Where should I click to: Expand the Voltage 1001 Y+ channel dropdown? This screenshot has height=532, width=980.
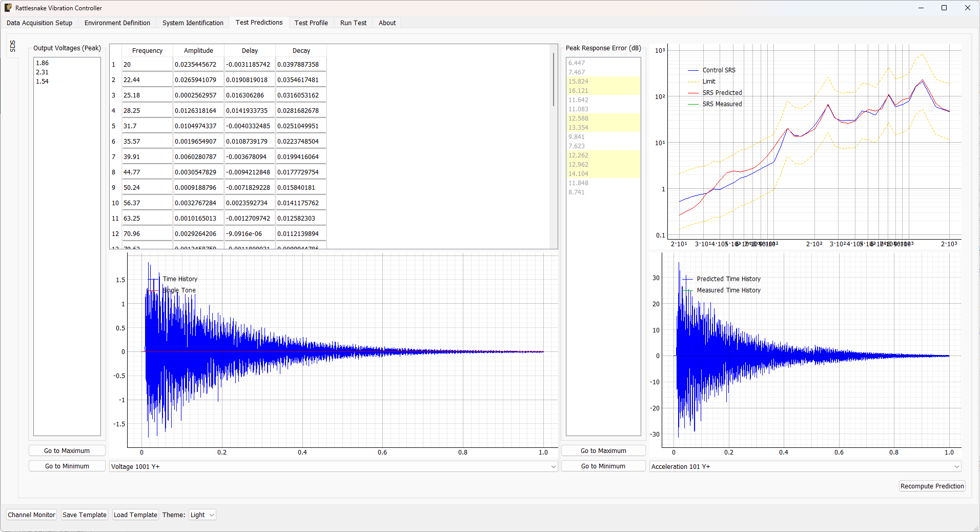[334, 466]
